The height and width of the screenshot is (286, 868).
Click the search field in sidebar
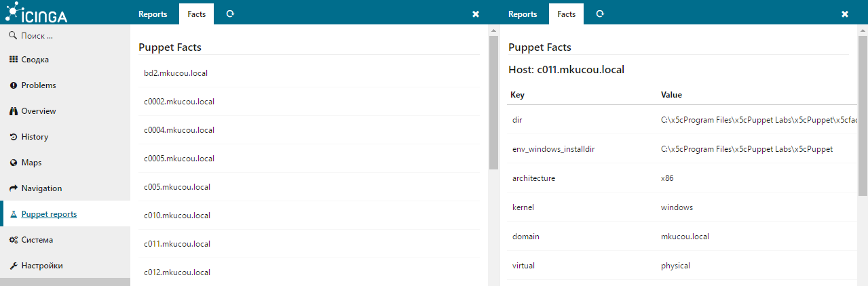click(68, 35)
